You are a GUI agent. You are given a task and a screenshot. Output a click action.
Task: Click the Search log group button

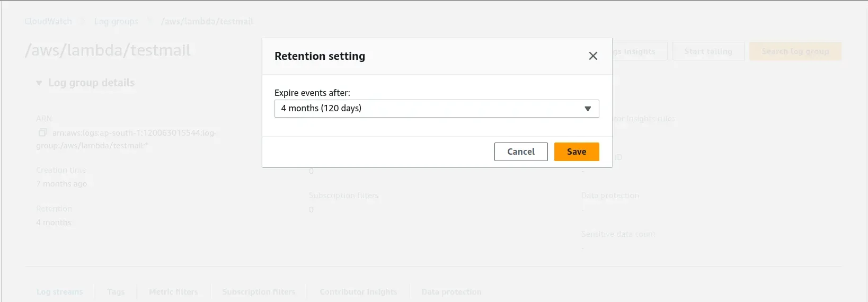795,51
